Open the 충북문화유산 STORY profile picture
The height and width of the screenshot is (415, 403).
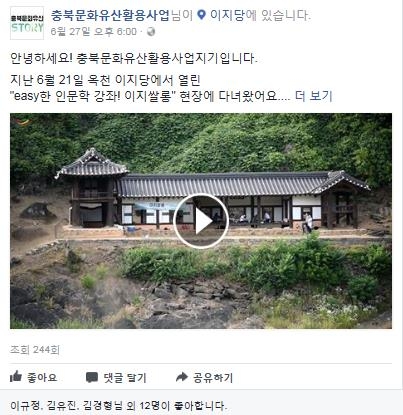(27, 23)
